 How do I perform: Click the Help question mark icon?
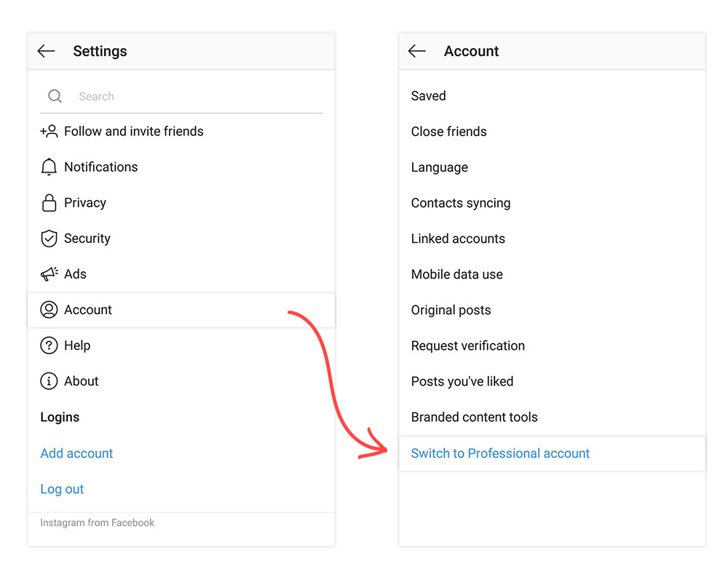[49, 346]
